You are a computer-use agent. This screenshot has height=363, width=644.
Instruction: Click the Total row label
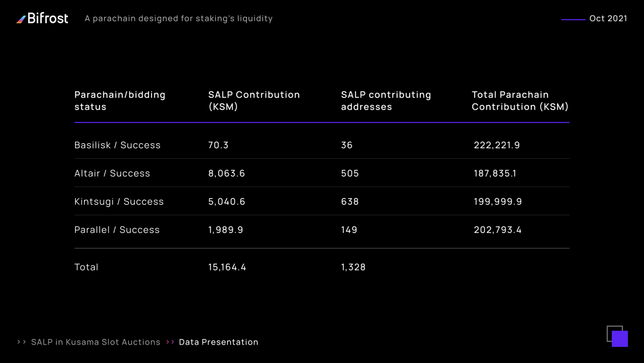[86, 267]
